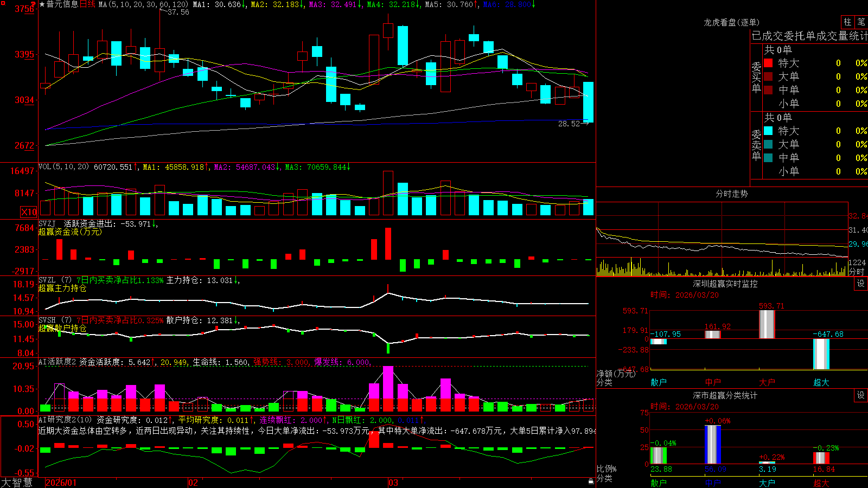This screenshot has width=868, height=488.
Task: Select the SVZL (7) indicator name
Action: tap(55, 280)
